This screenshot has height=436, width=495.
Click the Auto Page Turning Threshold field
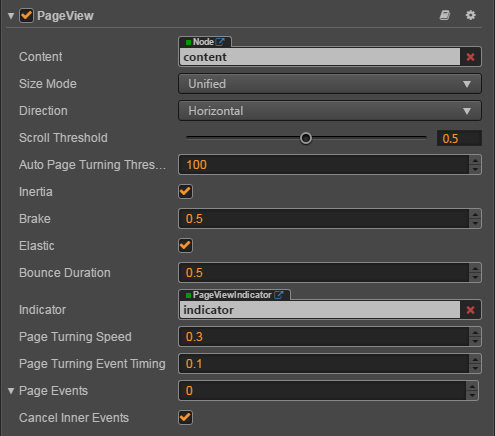tap(324, 165)
